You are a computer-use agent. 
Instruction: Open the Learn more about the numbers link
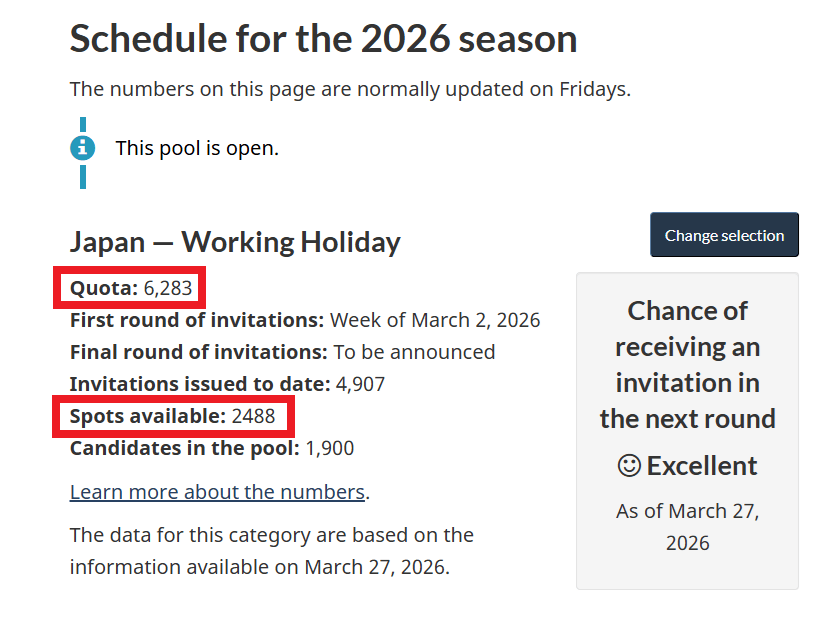pos(217,492)
